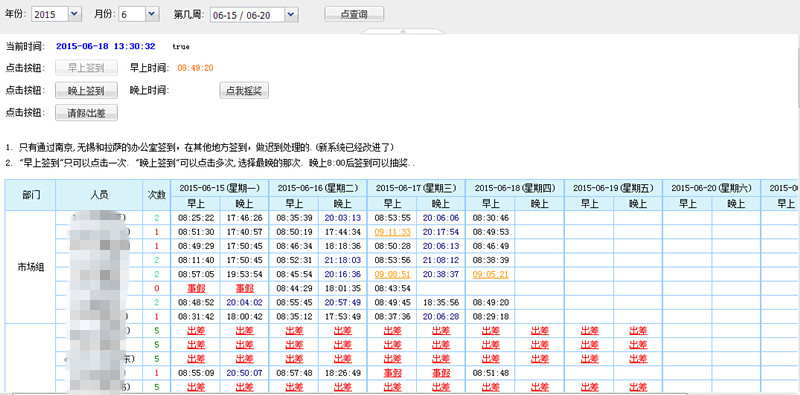This screenshot has width=800, height=395.
Task: Collapse the query panel with the small up-arrow handle
Action: pos(403,31)
